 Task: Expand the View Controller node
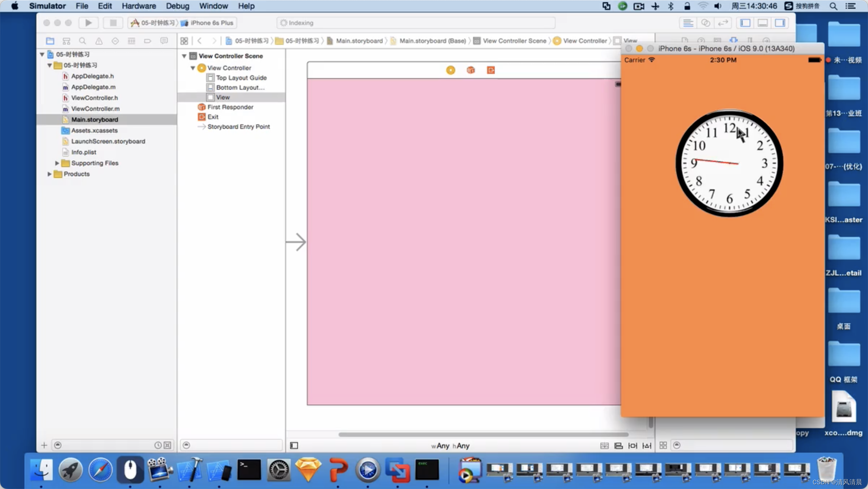(x=192, y=67)
